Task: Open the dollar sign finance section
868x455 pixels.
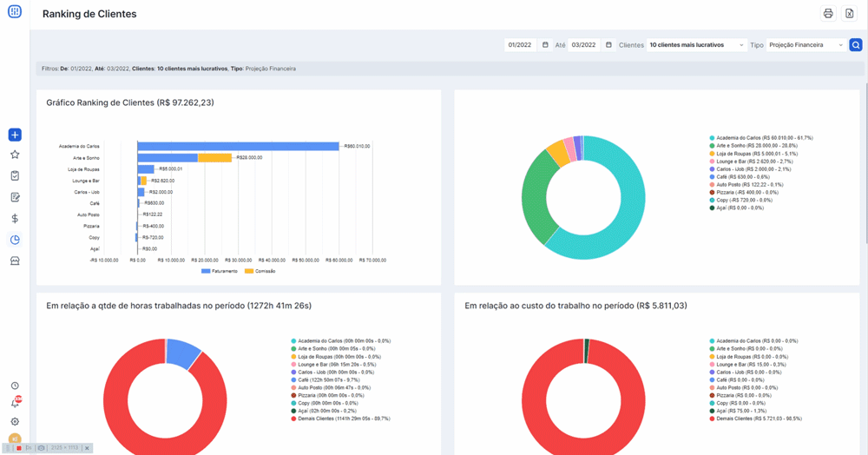Action: click(15, 219)
